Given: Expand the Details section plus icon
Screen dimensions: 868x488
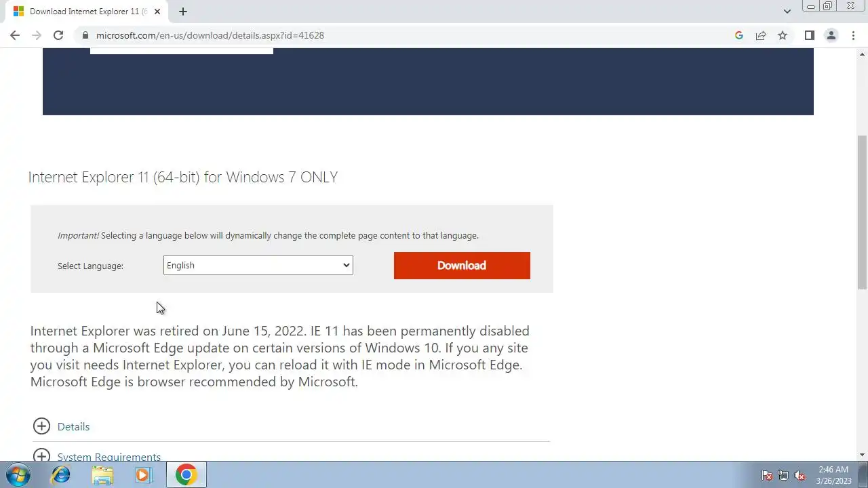Looking at the screenshot, I should click(41, 426).
